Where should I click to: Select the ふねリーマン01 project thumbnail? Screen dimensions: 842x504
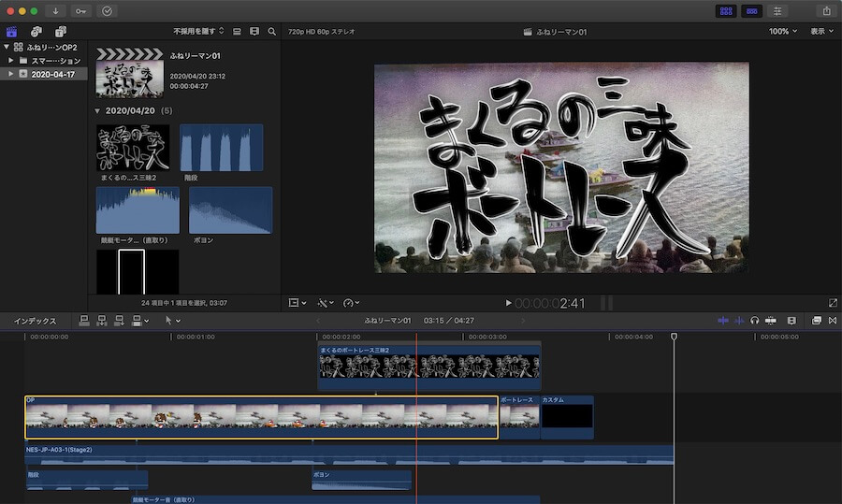coord(129,73)
